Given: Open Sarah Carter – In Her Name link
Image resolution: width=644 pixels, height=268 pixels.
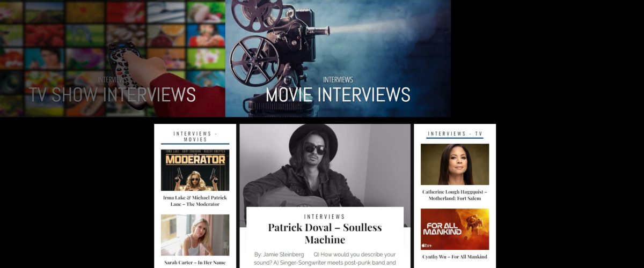Looking at the screenshot, I should (195, 263).
